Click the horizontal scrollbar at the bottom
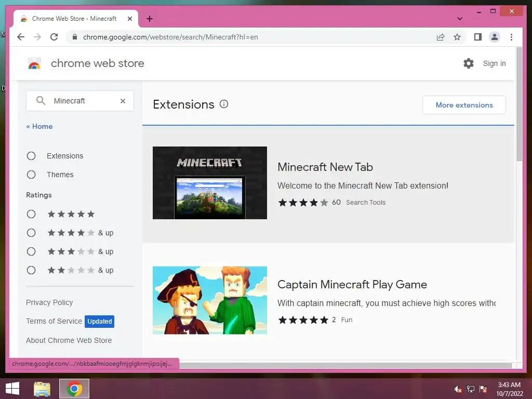The width and height of the screenshot is (532, 399). pyautogui.click(x=345, y=365)
